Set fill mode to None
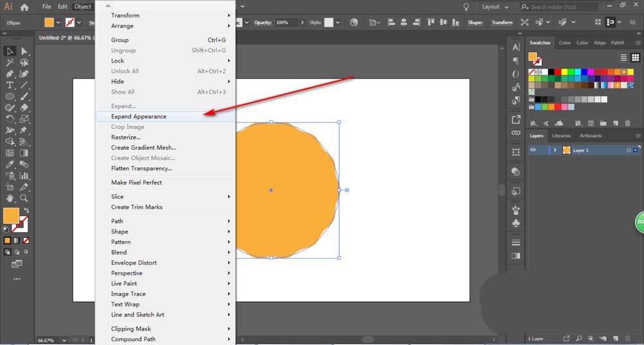The width and height of the screenshot is (644, 345). click(26, 241)
